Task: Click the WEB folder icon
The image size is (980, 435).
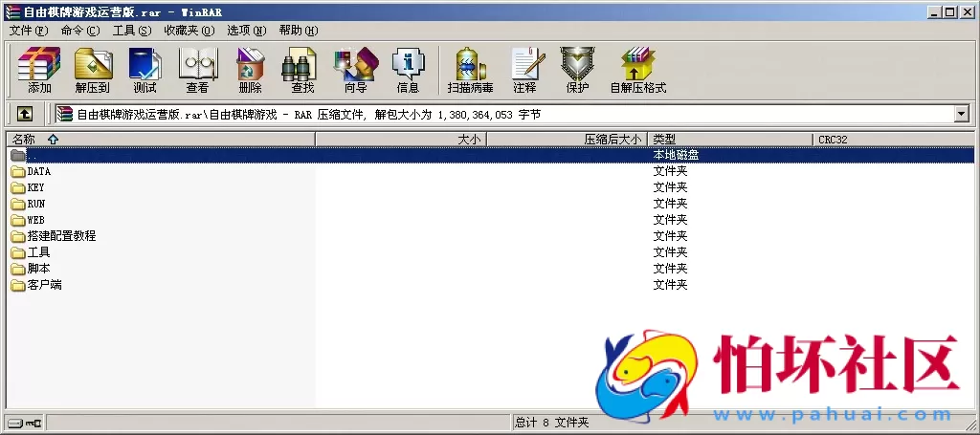Action: (18, 220)
